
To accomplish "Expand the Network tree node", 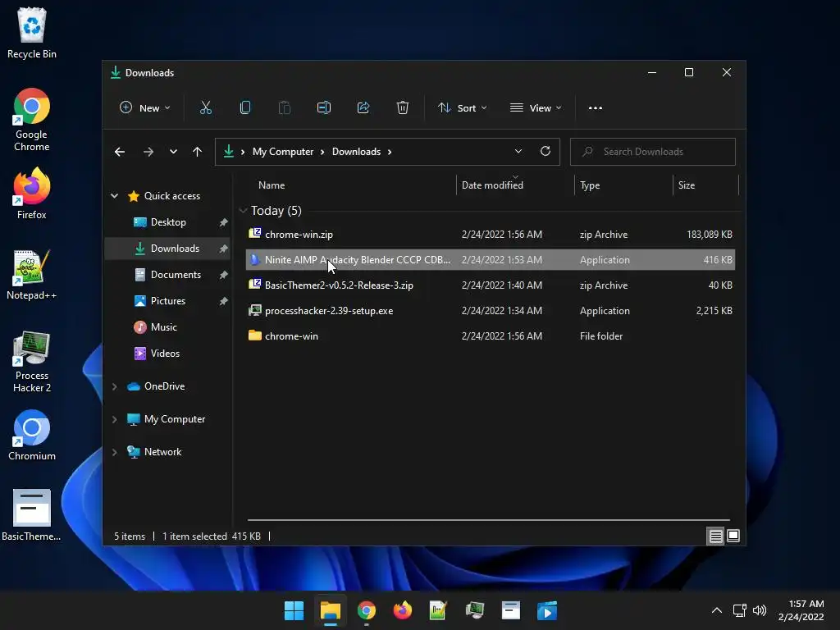I will [x=114, y=452].
